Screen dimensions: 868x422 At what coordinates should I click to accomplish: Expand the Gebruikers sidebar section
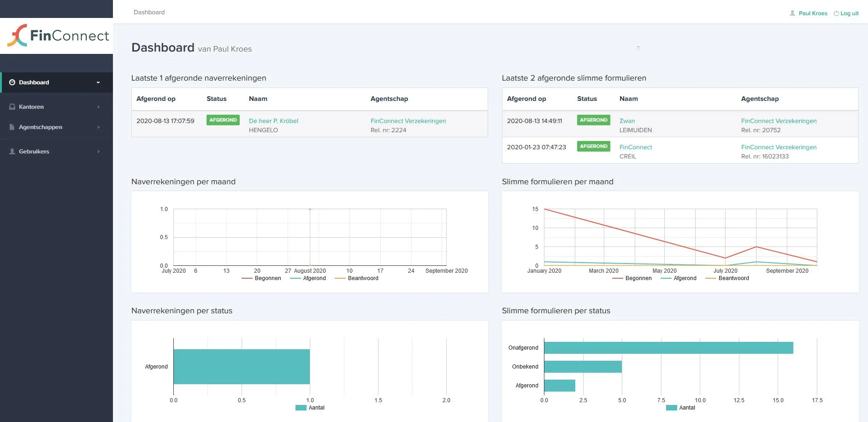pos(56,151)
